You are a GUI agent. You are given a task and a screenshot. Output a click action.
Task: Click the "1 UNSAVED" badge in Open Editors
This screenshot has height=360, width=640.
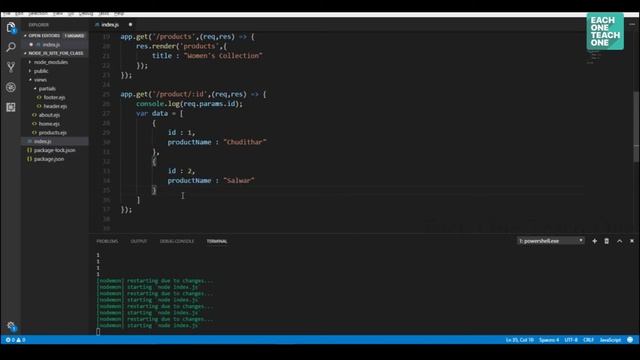(74, 36)
